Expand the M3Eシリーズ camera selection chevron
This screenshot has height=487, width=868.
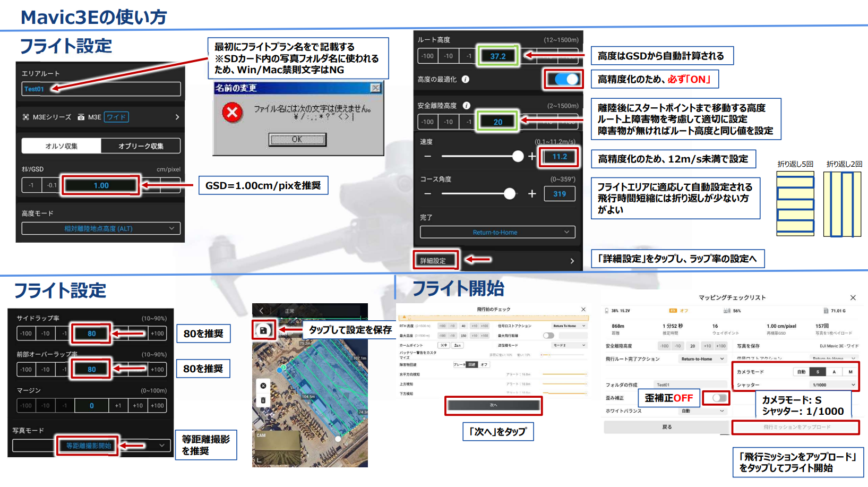pyautogui.click(x=177, y=117)
